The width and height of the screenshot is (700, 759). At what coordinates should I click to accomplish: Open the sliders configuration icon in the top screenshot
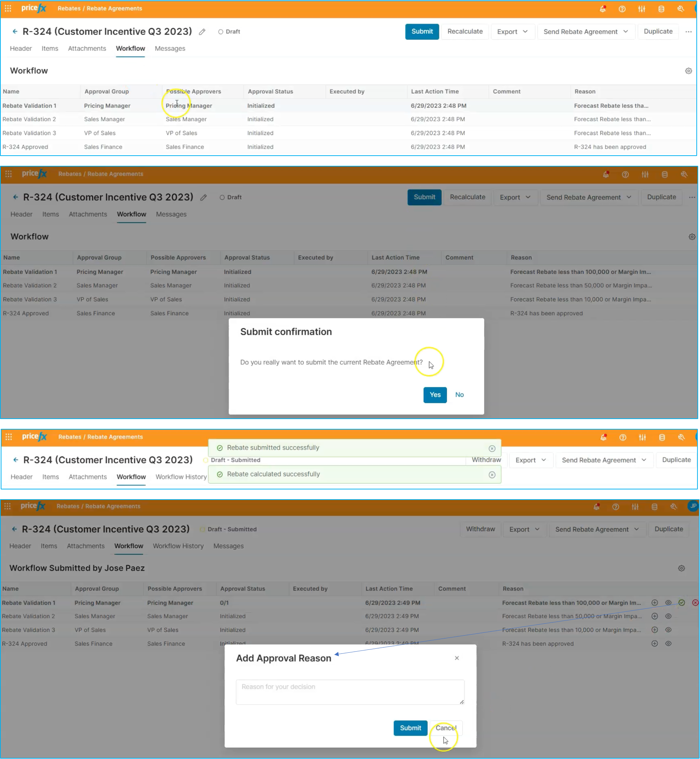point(642,9)
